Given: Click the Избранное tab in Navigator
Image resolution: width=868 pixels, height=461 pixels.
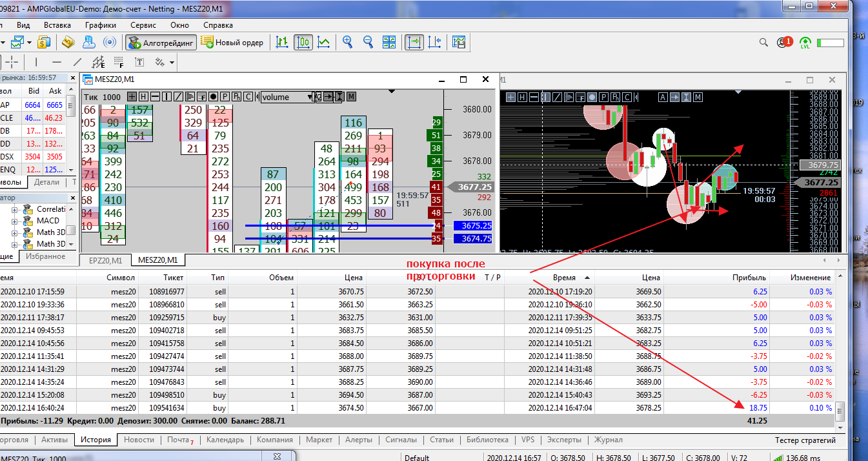Looking at the screenshot, I should pos(45,256).
